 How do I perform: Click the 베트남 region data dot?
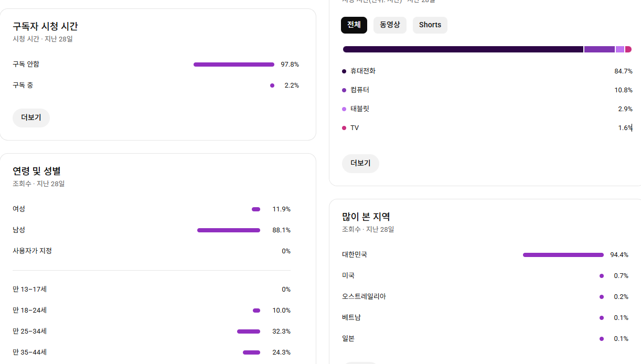pyautogui.click(x=602, y=318)
